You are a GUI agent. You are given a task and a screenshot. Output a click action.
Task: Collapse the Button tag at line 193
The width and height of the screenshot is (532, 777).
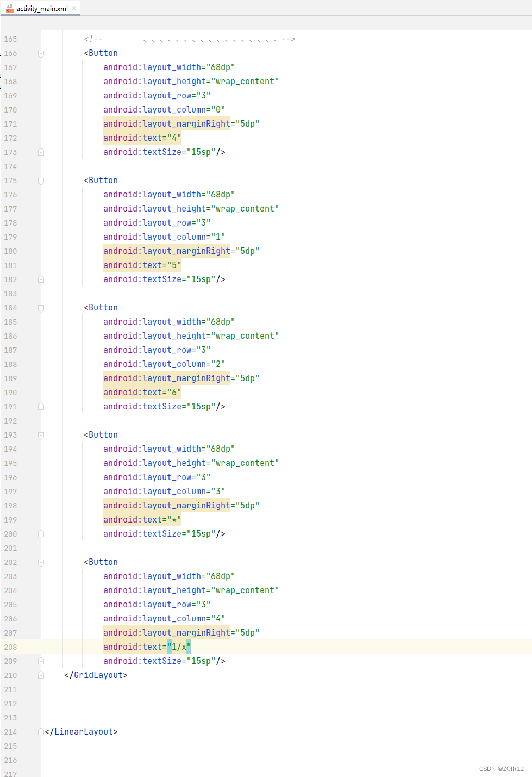click(41, 435)
